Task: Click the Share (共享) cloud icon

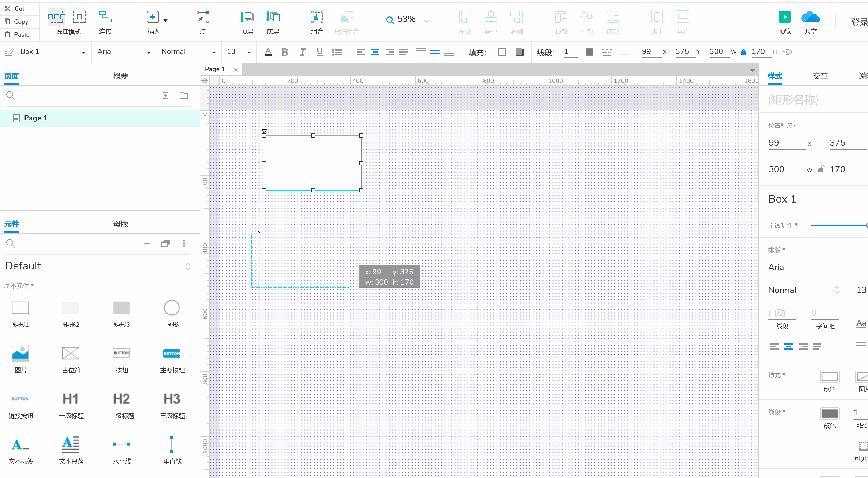Action: pyautogui.click(x=810, y=17)
